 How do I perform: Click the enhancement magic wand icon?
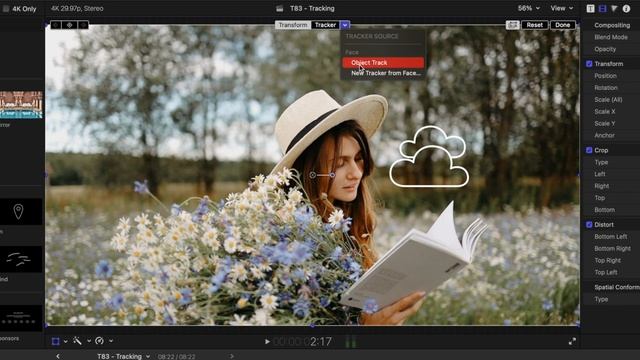coord(77,340)
